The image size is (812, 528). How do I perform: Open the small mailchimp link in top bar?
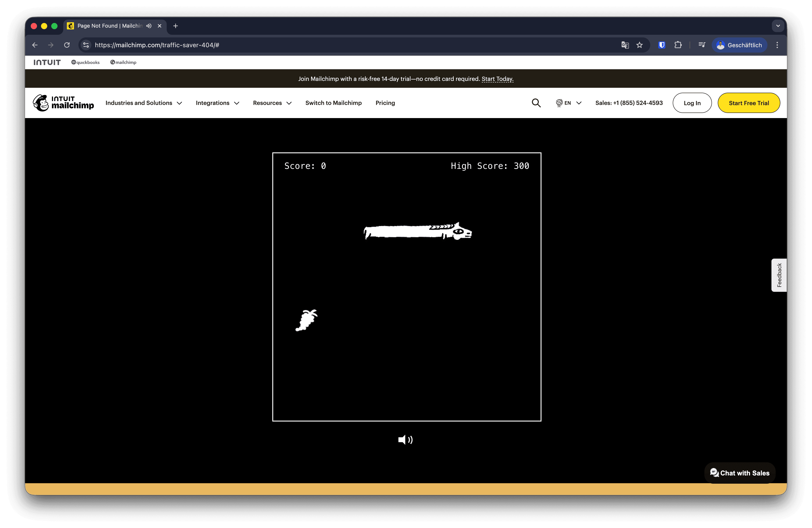click(x=123, y=62)
